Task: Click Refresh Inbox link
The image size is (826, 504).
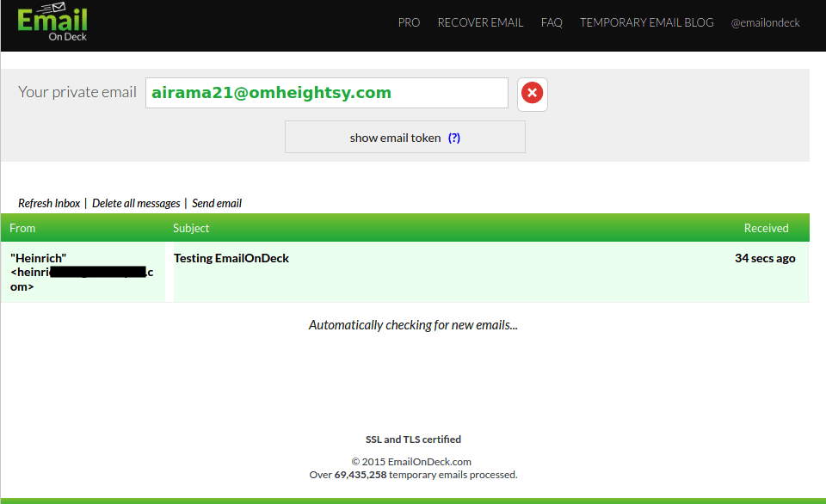Action: pos(49,203)
